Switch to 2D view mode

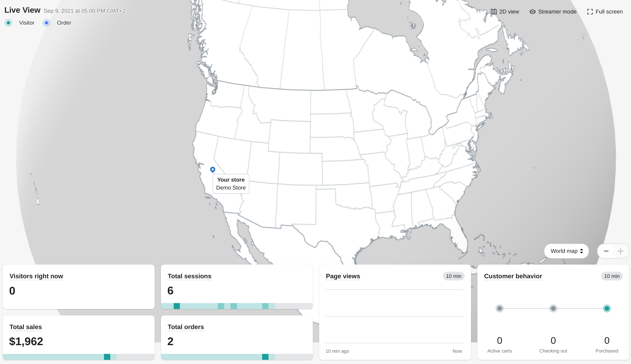point(505,12)
